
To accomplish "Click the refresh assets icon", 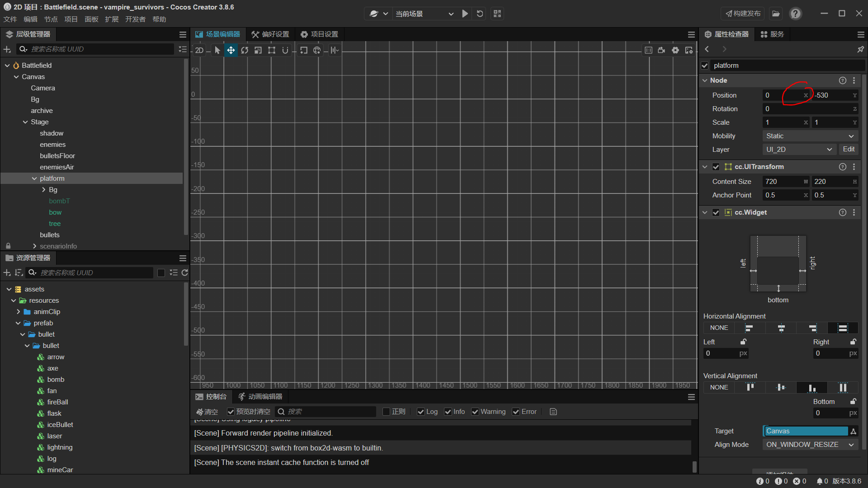I will pos(184,272).
